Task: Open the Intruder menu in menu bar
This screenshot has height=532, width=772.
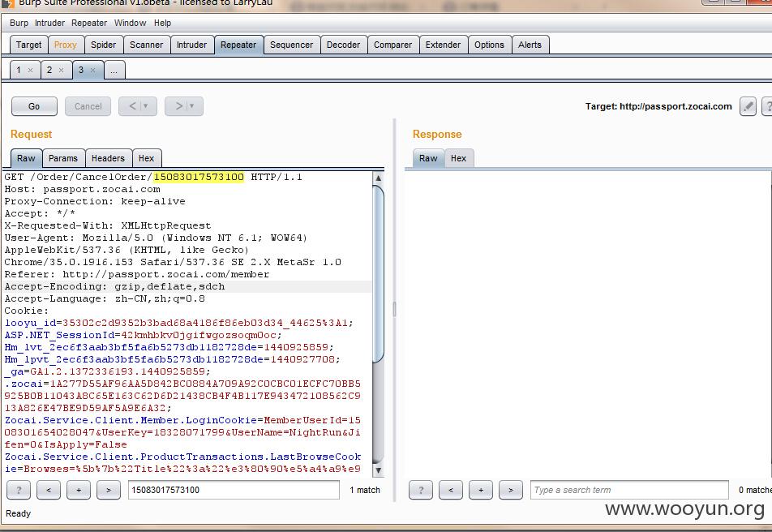Action: (x=49, y=24)
